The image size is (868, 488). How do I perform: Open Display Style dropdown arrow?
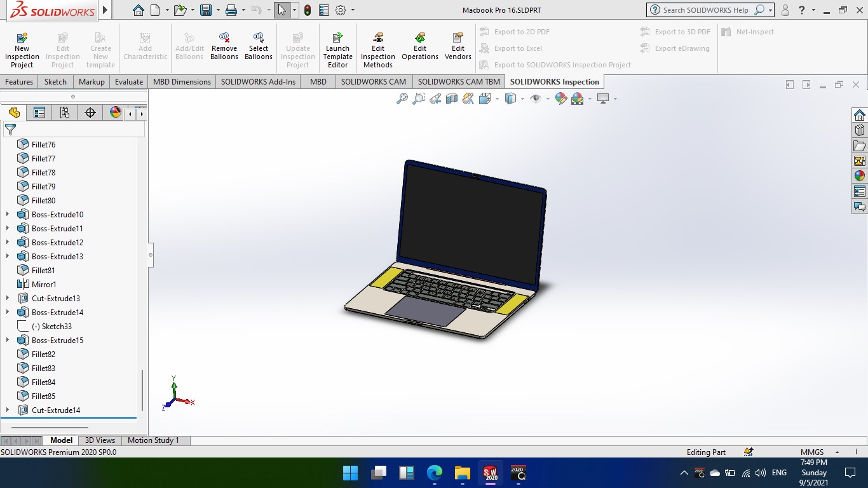522,98
